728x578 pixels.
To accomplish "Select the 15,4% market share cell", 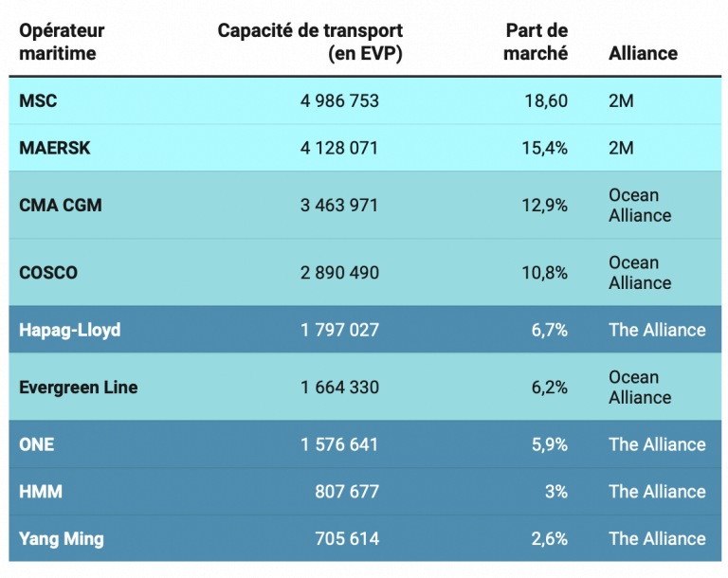I will pos(545,148).
